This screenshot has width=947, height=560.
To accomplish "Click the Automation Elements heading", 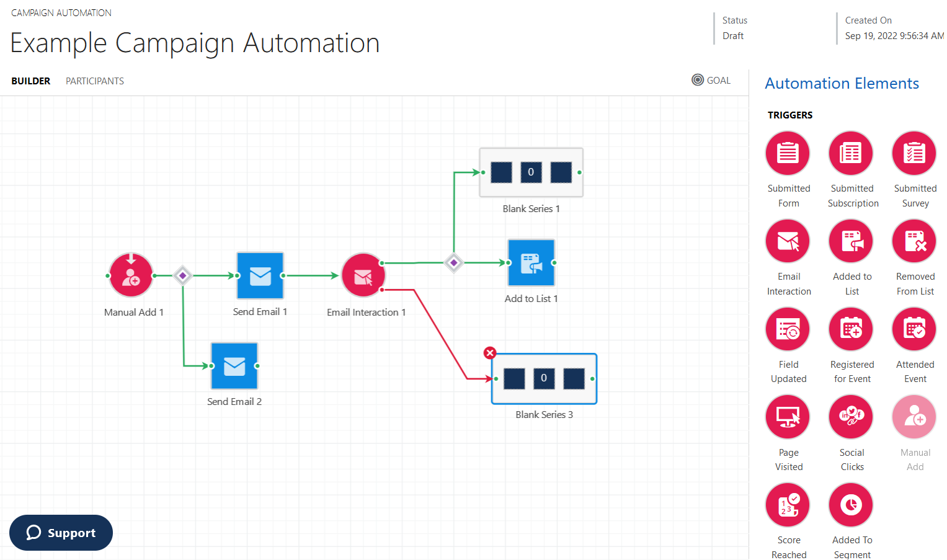I will click(x=842, y=84).
